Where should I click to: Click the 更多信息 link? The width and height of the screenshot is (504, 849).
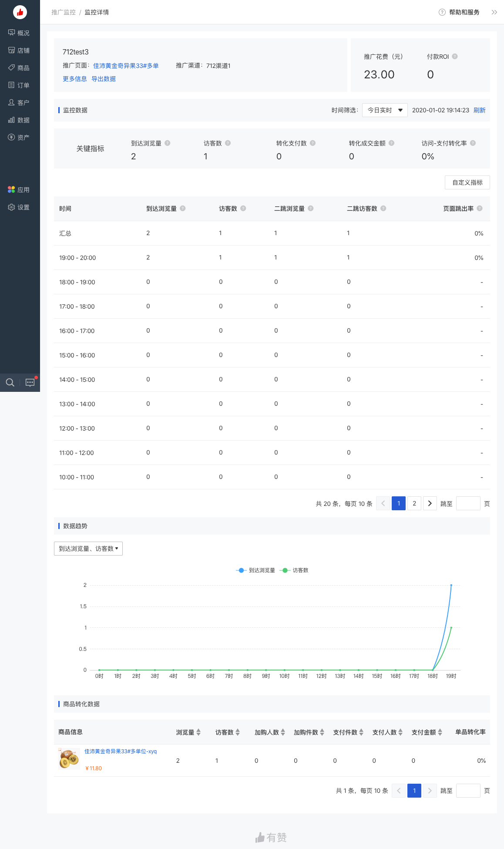pos(75,79)
